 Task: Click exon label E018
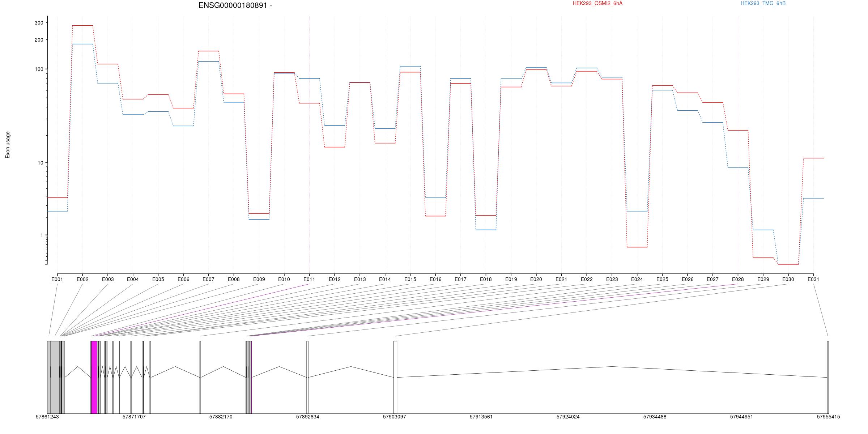tap(486, 279)
